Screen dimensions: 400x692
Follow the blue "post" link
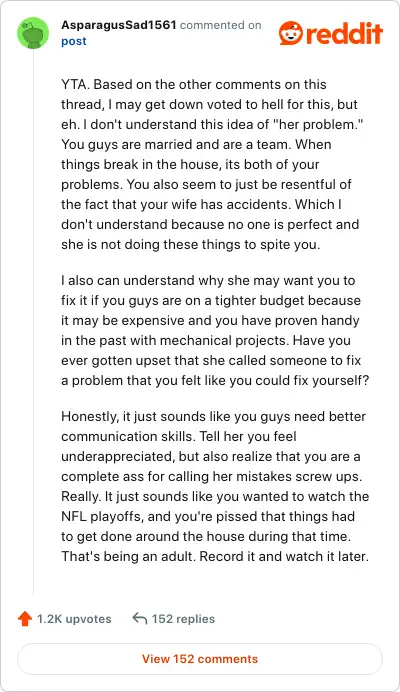click(x=74, y=41)
